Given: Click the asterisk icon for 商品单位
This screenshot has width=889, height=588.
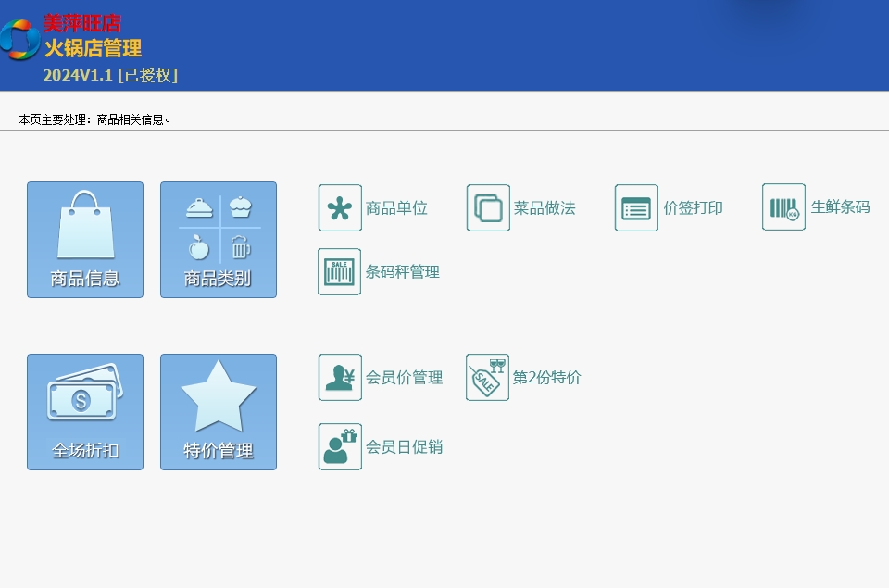Looking at the screenshot, I should click(x=340, y=207).
